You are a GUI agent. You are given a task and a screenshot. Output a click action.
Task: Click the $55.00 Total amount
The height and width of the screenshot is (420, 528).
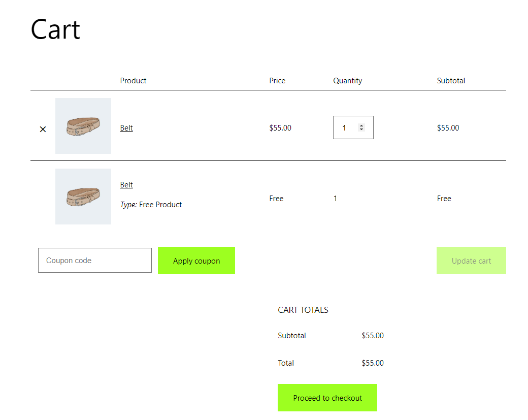pyautogui.click(x=373, y=363)
